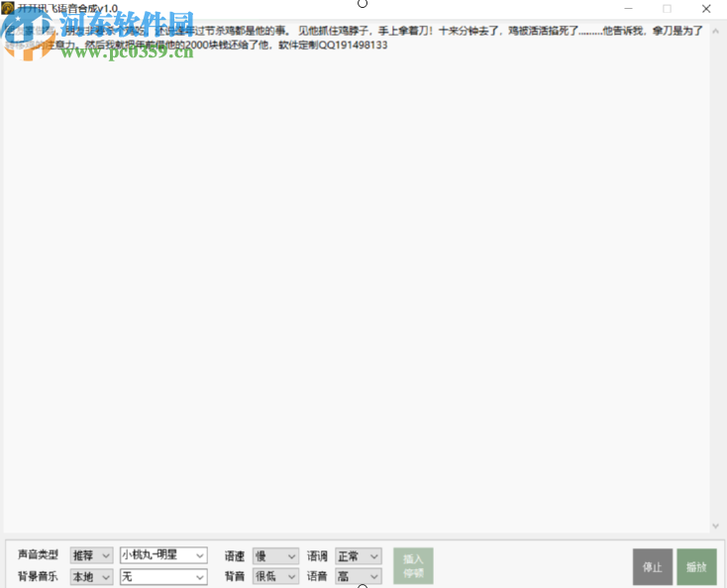This screenshot has width=727, height=588.
Task: Open the 小桃丸-明星 voice selection combo box
Action: [x=163, y=555]
